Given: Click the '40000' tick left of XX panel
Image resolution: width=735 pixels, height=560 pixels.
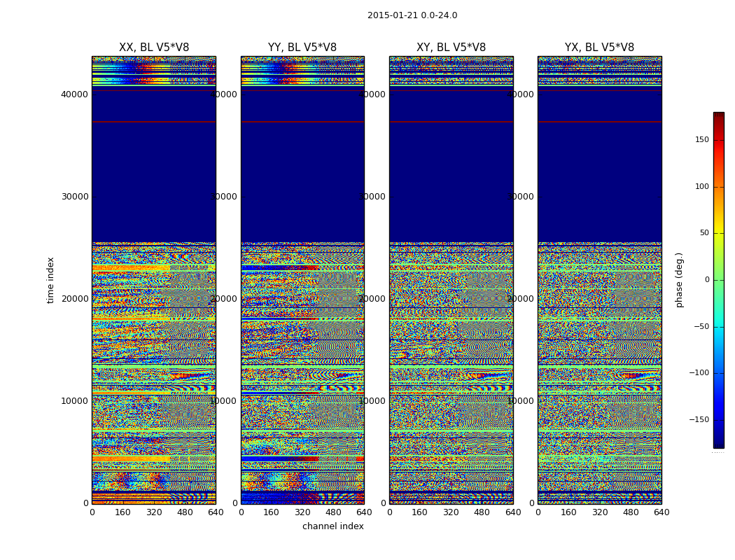Looking at the screenshot, I should [75, 94].
